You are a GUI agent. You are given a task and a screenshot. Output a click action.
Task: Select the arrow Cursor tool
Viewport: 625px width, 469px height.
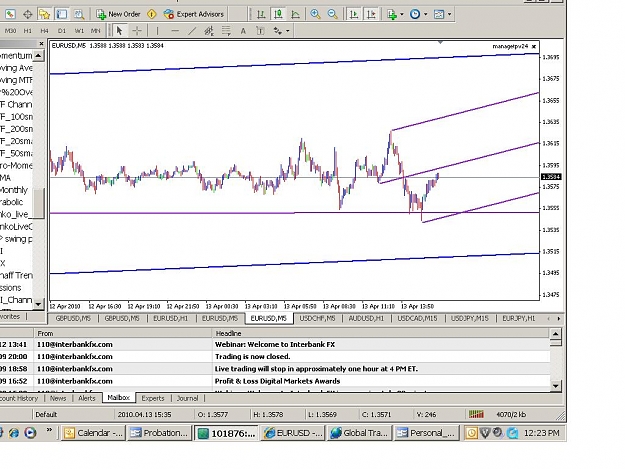(x=119, y=31)
